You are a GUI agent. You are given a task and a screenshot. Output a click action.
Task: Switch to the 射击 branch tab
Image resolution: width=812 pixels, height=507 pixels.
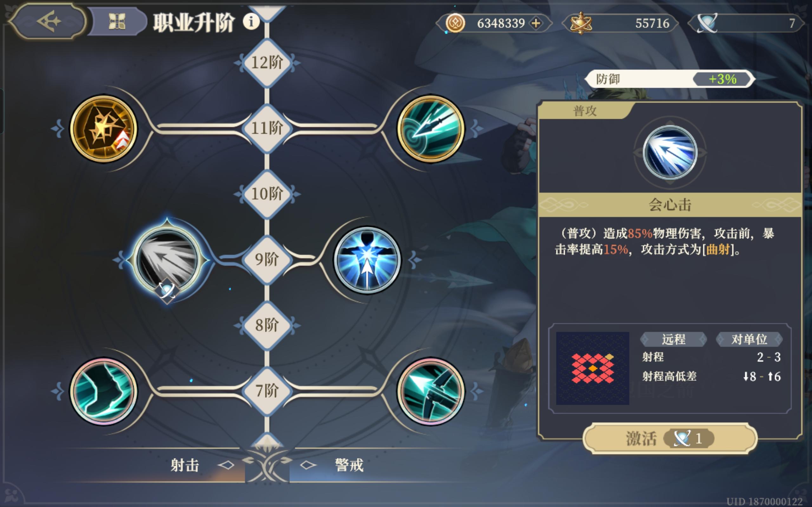[x=185, y=465]
